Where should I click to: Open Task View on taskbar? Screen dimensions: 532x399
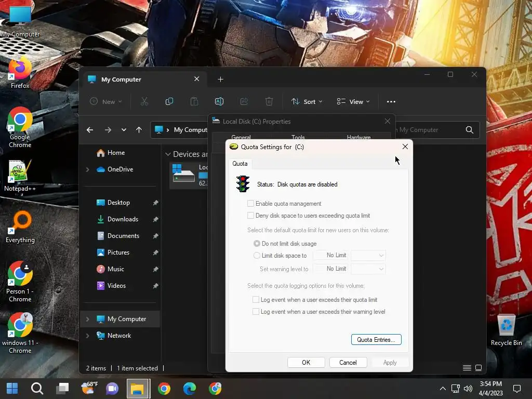point(62,389)
